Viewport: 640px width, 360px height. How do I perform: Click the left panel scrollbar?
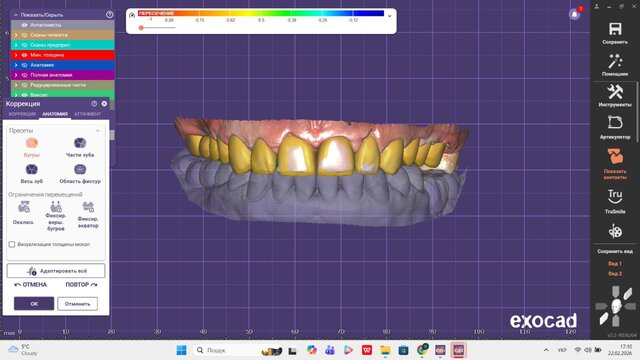pos(112,136)
